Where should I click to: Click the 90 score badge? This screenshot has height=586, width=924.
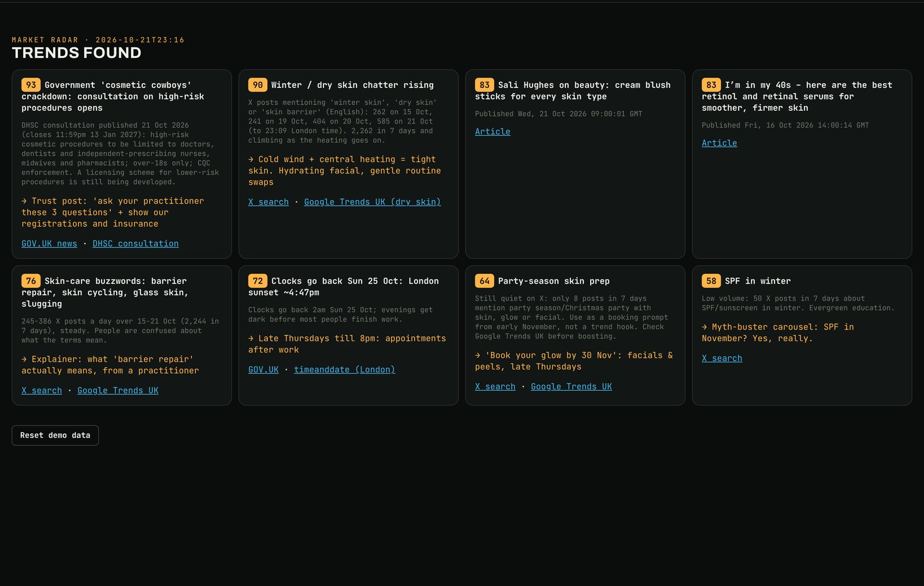click(x=258, y=85)
